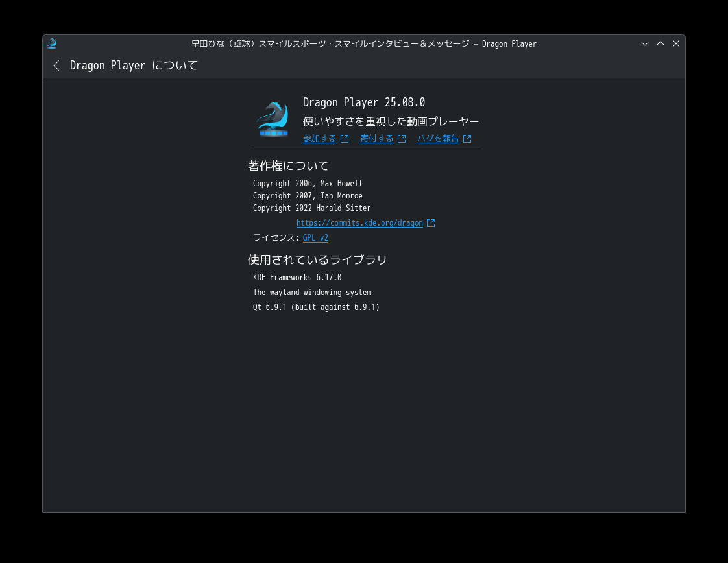Open the バグを報告 bug report link

click(x=438, y=138)
